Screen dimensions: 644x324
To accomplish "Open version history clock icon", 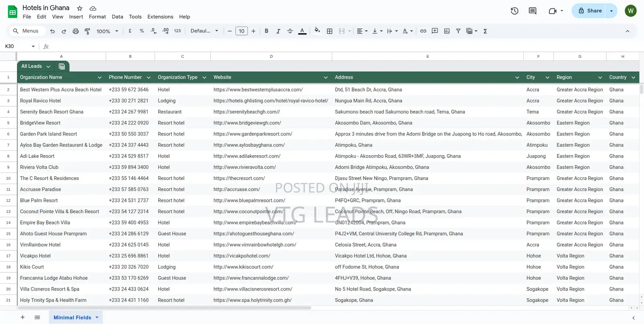I will click(x=514, y=11).
